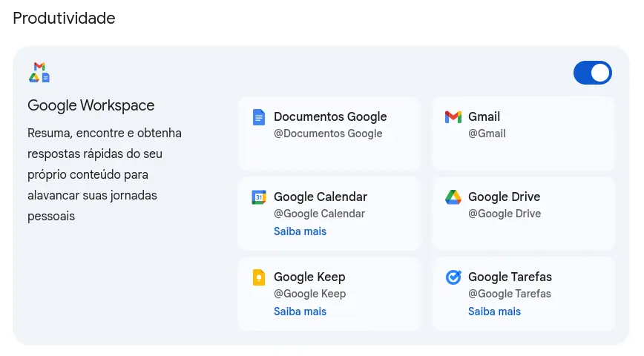The image size is (644, 356).
Task: Click the yellow Google Keep icon
Action: point(259,277)
